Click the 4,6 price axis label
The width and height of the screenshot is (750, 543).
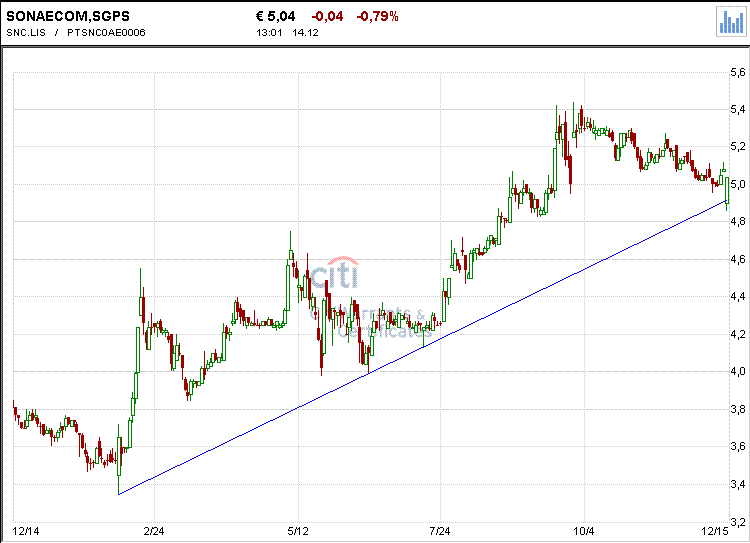[738, 259]
